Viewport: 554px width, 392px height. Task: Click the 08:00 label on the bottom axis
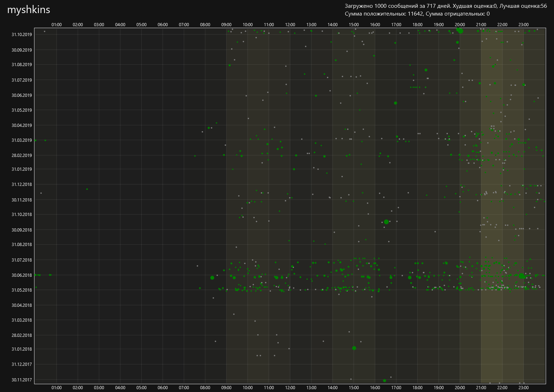point(205,388)
